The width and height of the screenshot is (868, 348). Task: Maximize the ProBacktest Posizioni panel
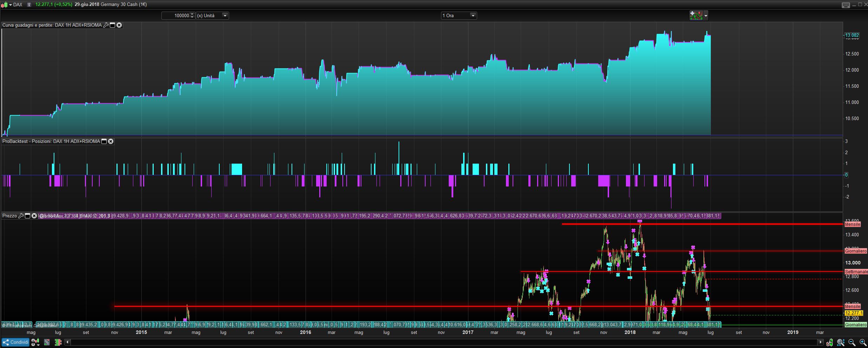104,142
